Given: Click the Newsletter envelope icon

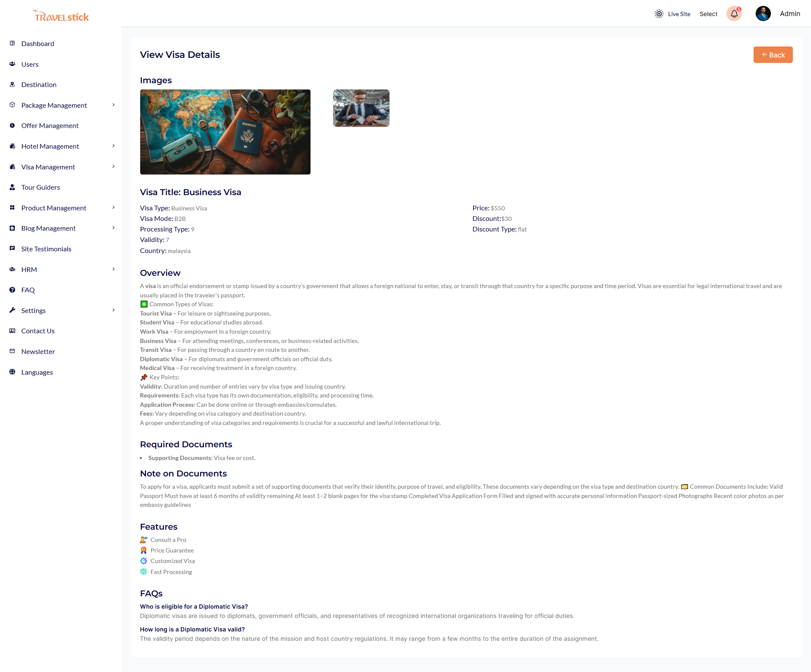Looking at the screenshot, I should [12, 351].
